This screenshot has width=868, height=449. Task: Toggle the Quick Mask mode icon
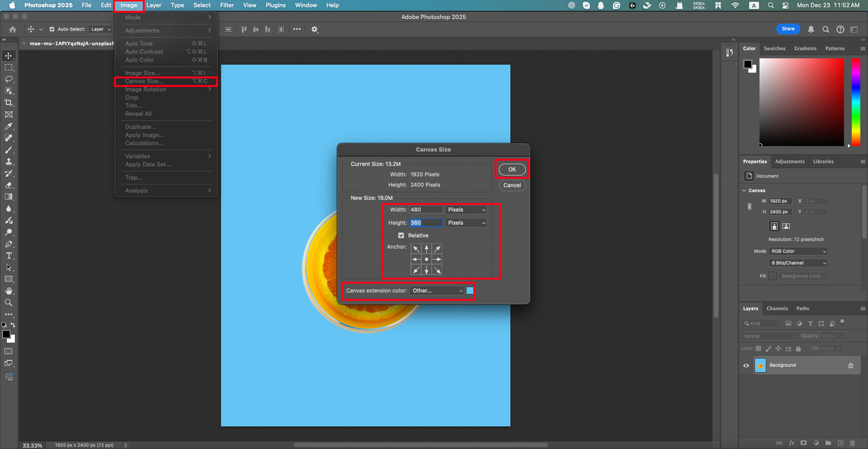[x=9, y=351]
